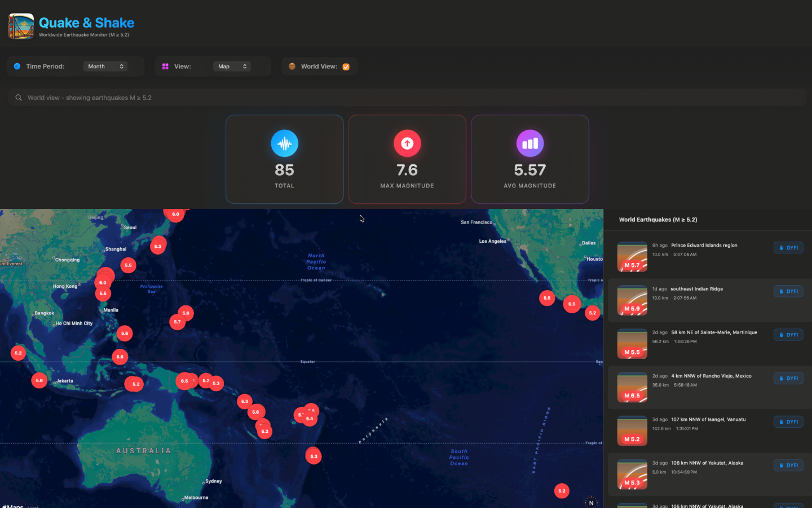This screenshot has height=508, width=812.
Task: Click the Sydney label on the map
Action: (x=214, y=481)
